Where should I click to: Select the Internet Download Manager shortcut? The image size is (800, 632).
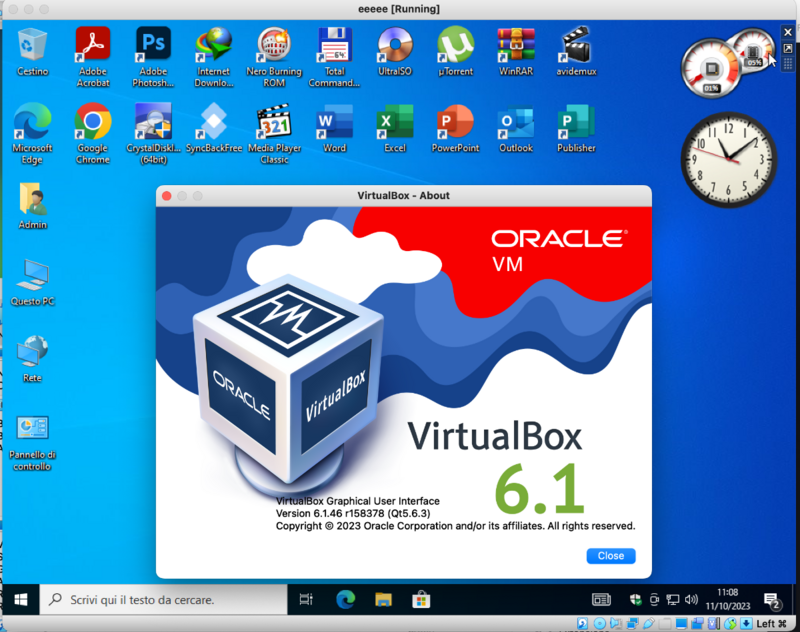[x=213, y=57]
